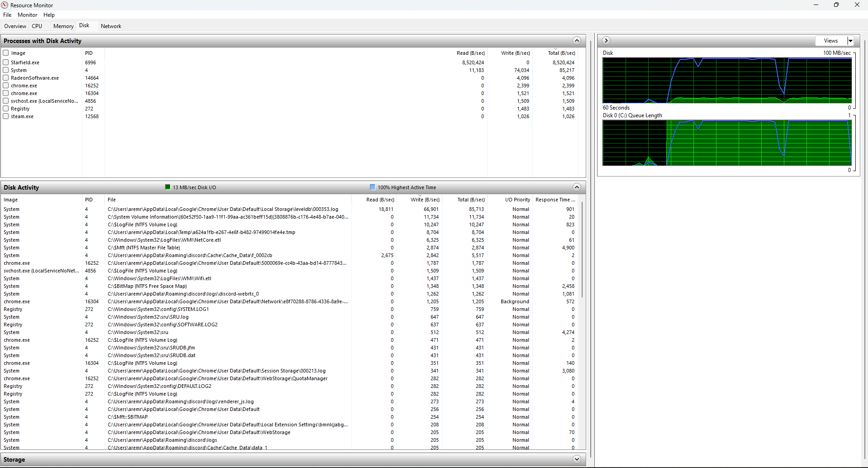868x468 pixels.
Task: Open the Monitor menu
Action: (x=27, y=15)
